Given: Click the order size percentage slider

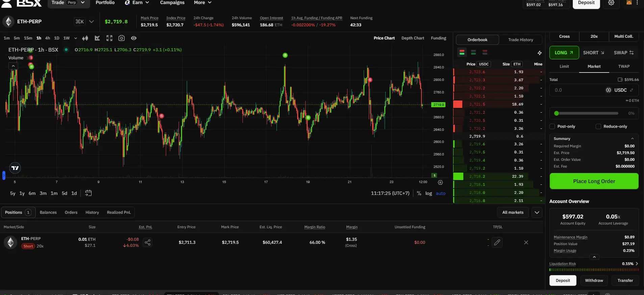Looking at the screenshot, I should coord(588,113).
